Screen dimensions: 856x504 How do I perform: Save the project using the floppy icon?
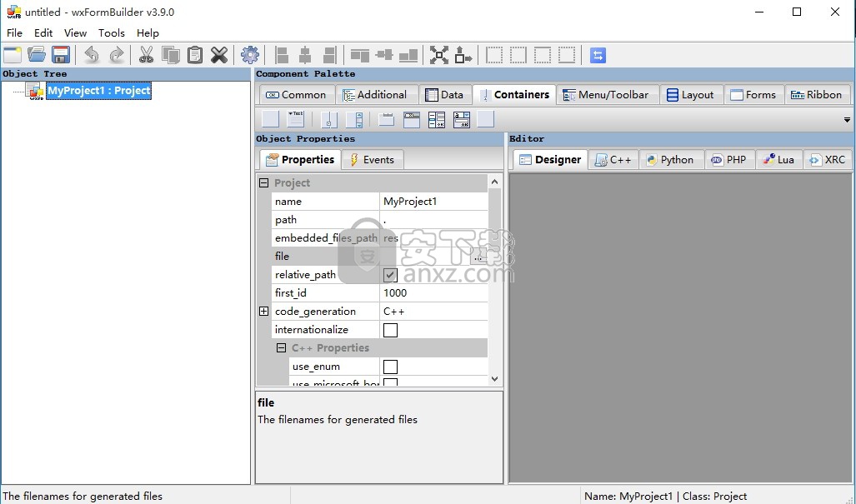(x=61, y=55)
